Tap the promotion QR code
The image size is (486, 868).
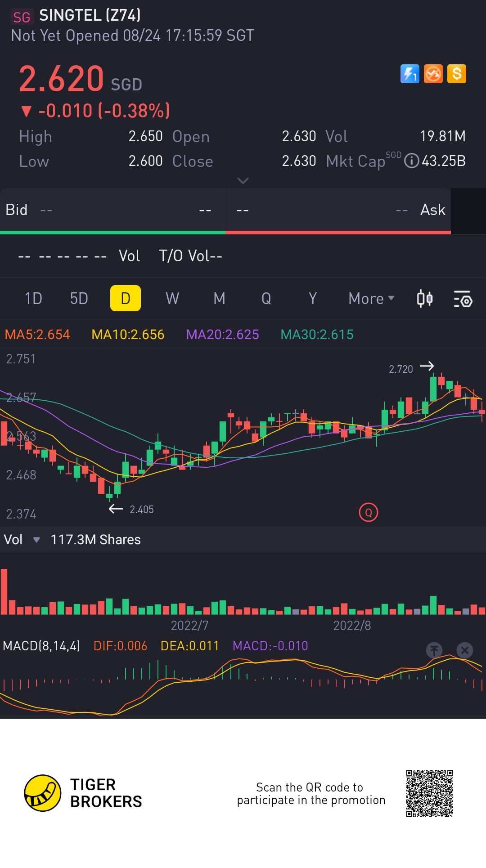coord(429,793)
